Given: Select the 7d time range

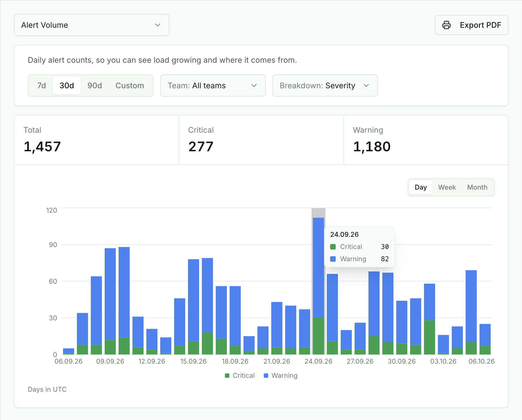Looking at the screenshot, I should (x=41, y=85).
